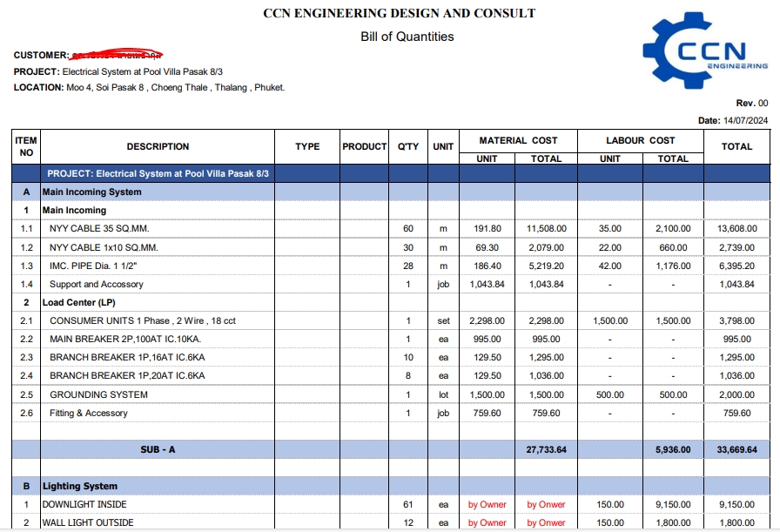Click the 'Rev. 00' text
Viewport: 780px width, 532px height.
(751, 103)
